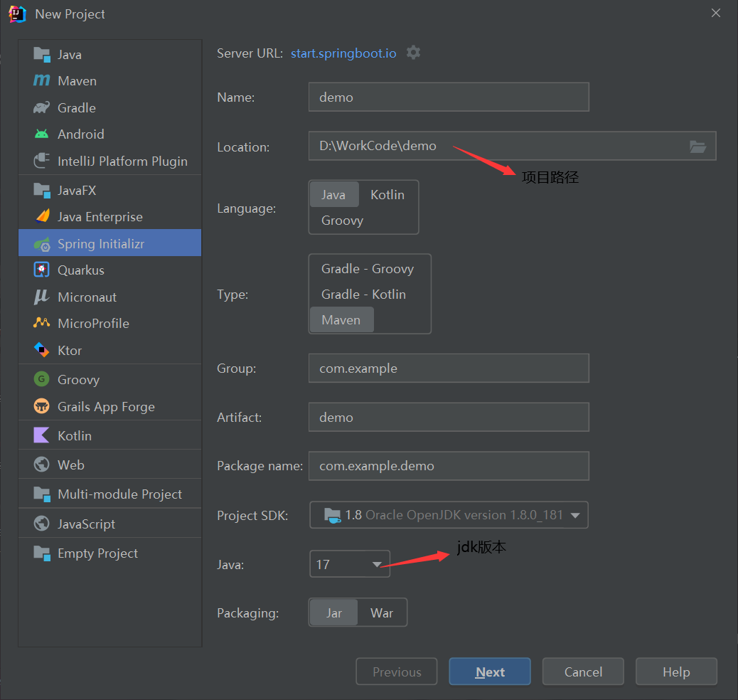Viewport: 738px width, 700px height.
Task: Click the Quarkus icon in the list
Action: [x=42, y=270]
